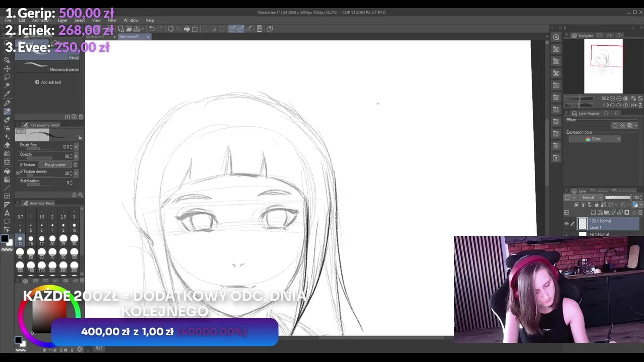The height and width of the screenshot is (362, 644).
Task: Click Add sub tool
Action: pos(48,82)
